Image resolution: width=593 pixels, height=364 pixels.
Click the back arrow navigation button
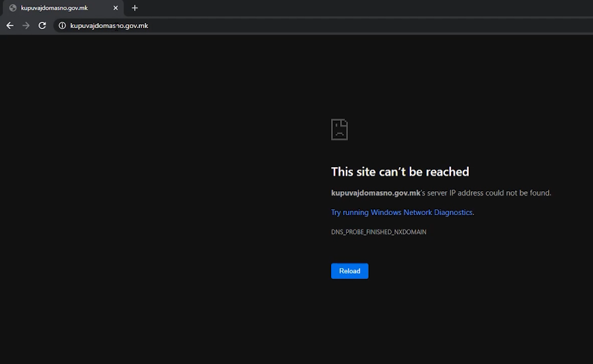[x=10, y=25]
